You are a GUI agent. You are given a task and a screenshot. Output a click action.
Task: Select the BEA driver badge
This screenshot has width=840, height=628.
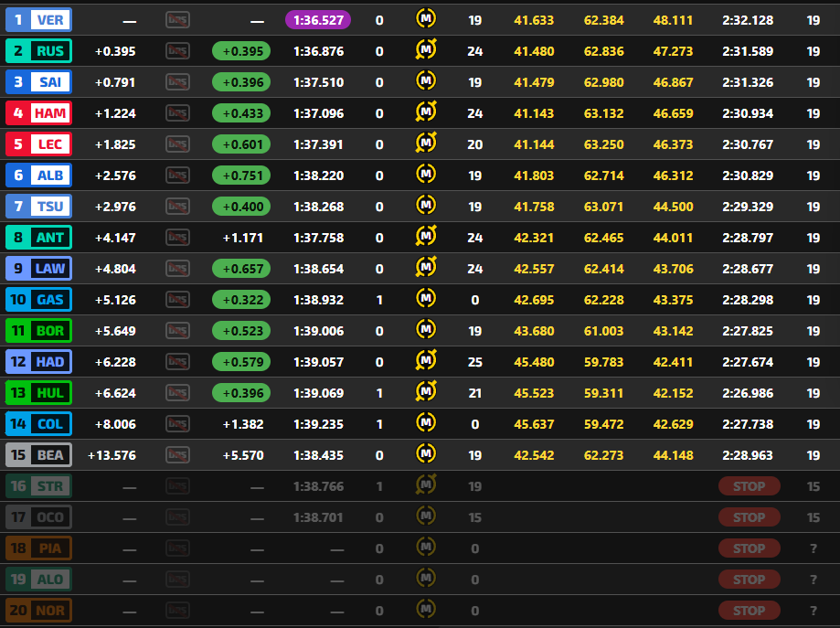[x=38, y=455]
